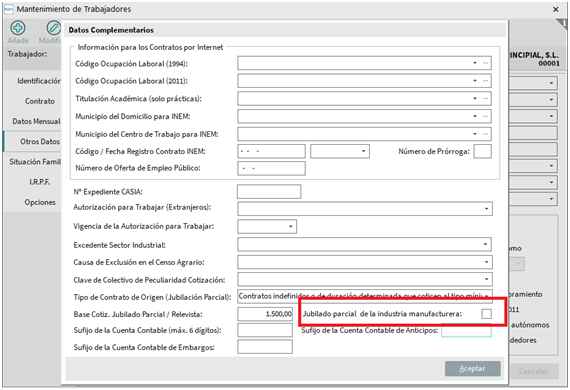The width and height of the screenshot is (570, 390).
Task: Click the Código Registro Contrato INEM field
Action: click(271, 151)
